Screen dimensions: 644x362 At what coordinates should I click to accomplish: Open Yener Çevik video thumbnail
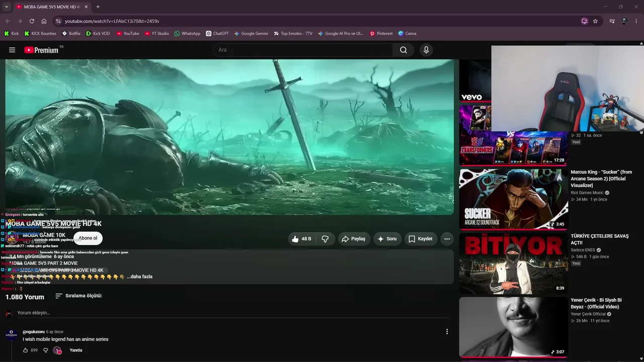tap(513, 327)
